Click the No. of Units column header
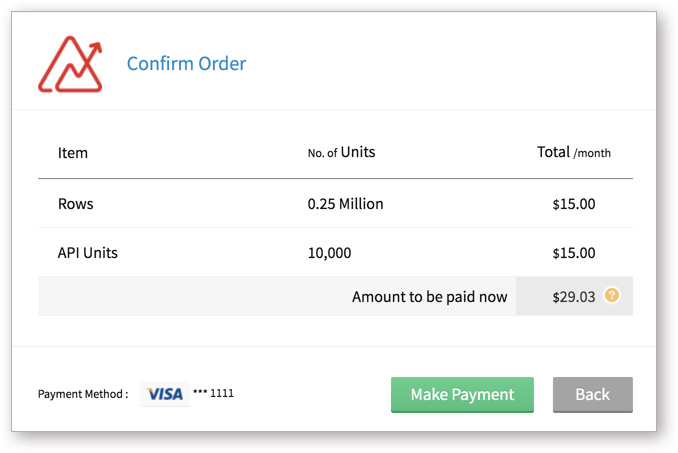 click(341, 153)
